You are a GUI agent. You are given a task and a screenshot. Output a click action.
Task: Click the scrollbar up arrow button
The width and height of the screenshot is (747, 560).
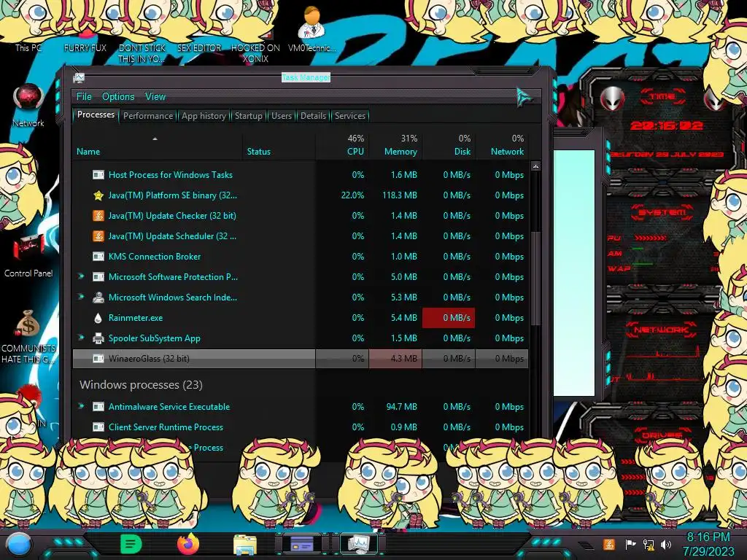click(x=535, y=166)
